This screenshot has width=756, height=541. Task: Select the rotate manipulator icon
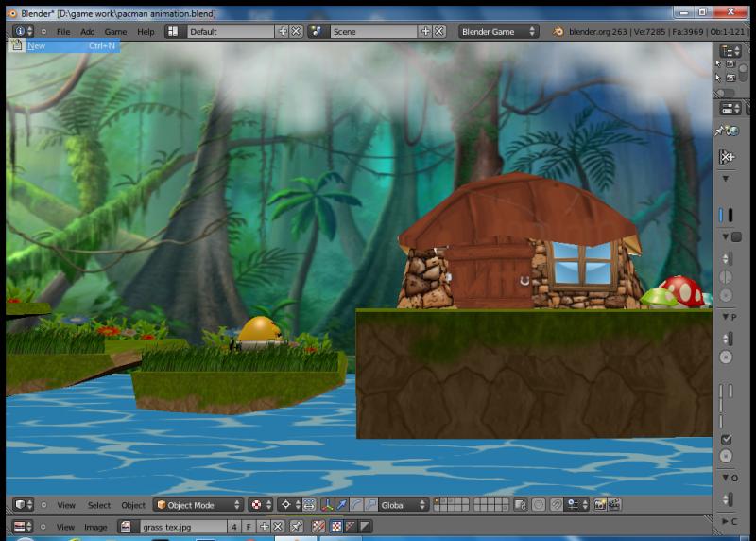pos(356,505)
